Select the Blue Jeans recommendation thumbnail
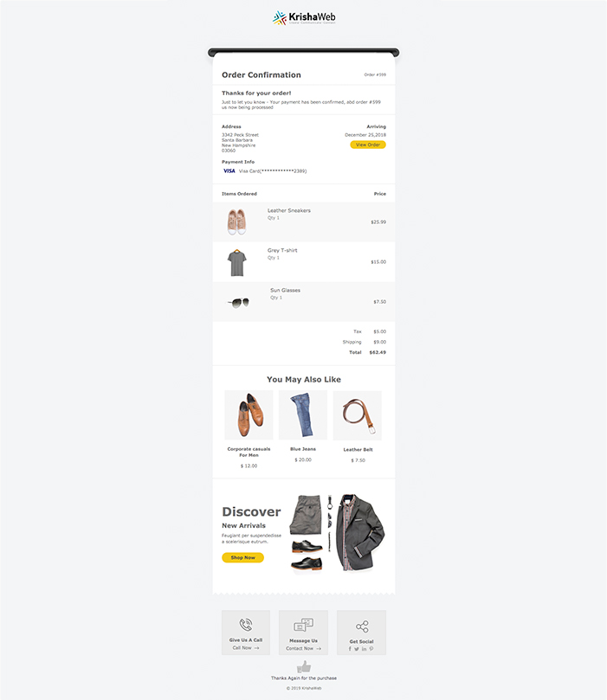The image size is (607, 700). [303, 415]
